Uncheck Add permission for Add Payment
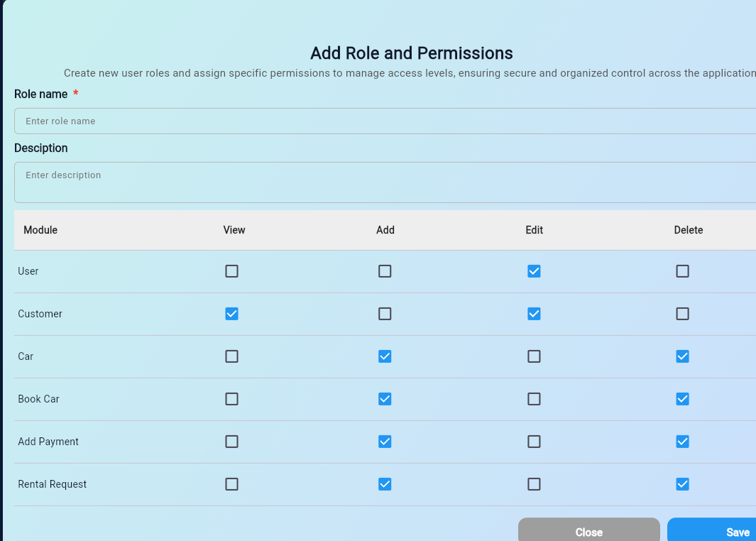Viewport: 756px width, 541px height. (x=385, y=442)
